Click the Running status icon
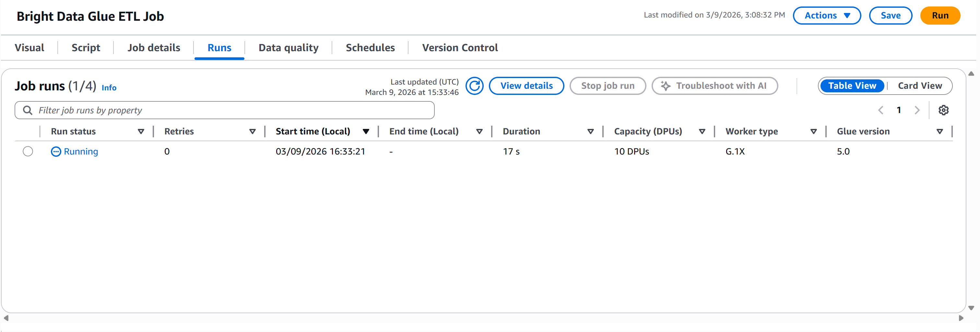Screen dimensions: 980x332 tap(56, 152)
